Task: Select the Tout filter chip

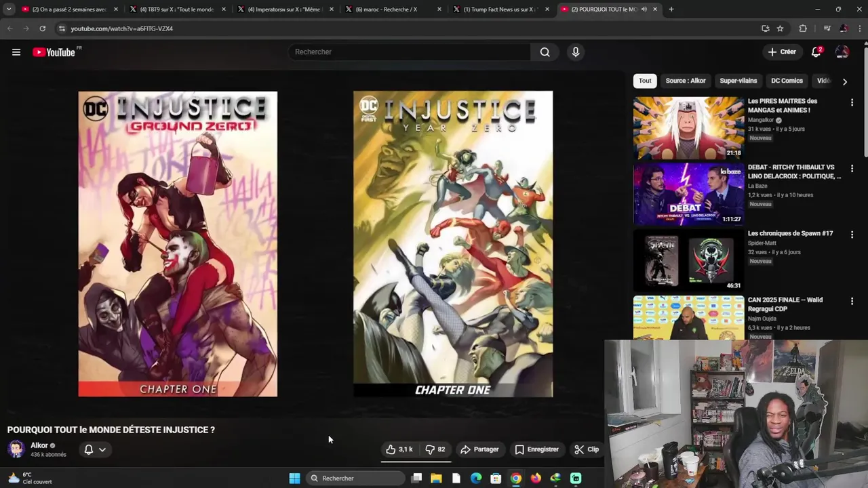Action: (645, 81)
